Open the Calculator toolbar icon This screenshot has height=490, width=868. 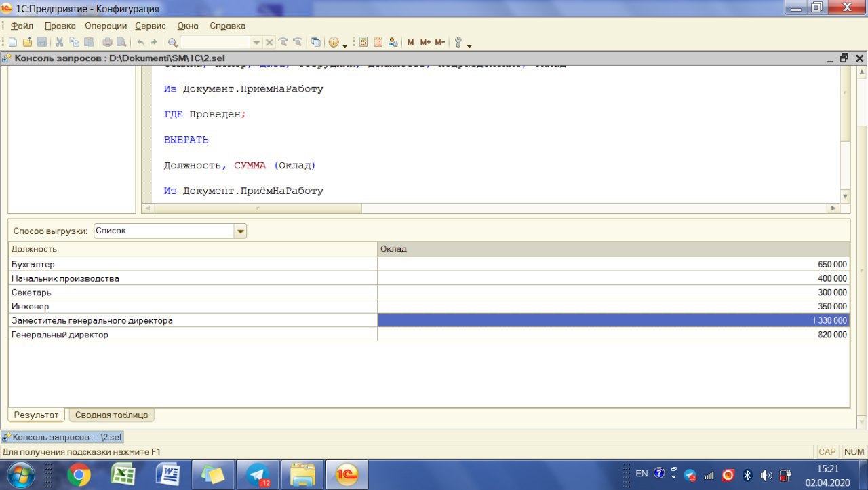[363, 42]
